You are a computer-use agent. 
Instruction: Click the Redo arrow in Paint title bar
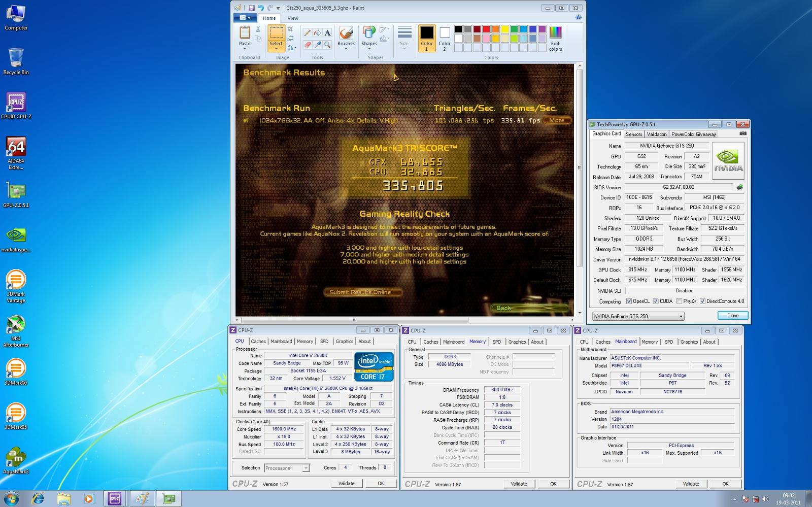point(270,8)
